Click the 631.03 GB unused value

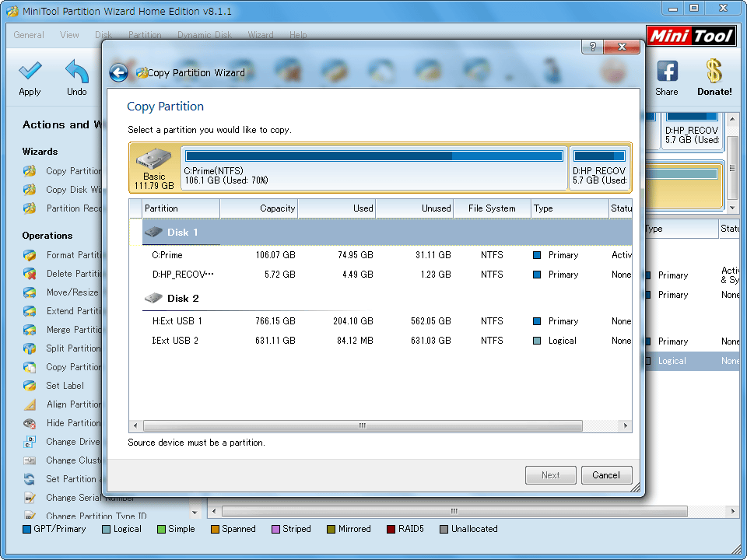430,341
